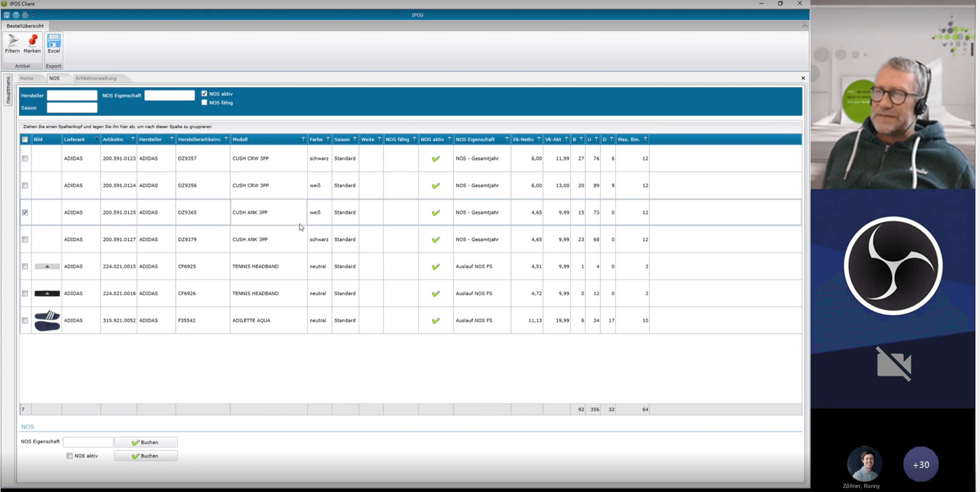Click Buchen next to NOS aktiv checkbox
The height and width of the screenshot is (492, 980).
(146, 456)
